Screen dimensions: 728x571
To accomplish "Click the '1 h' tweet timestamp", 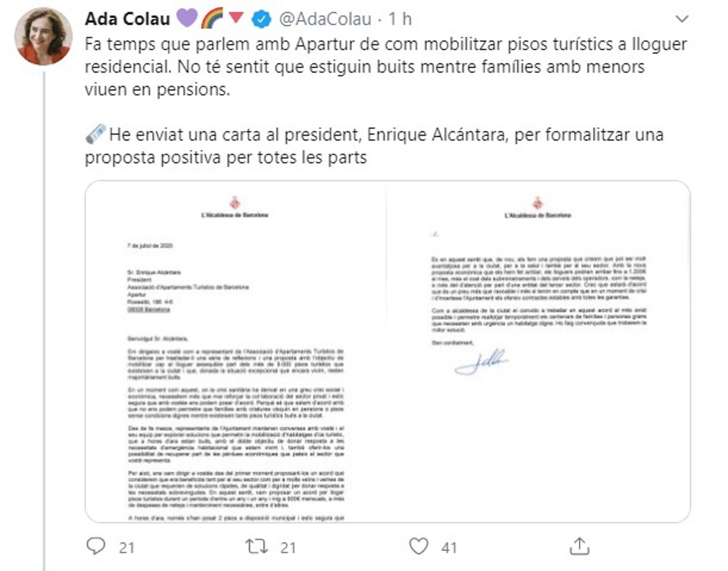I will pos(400,19).
